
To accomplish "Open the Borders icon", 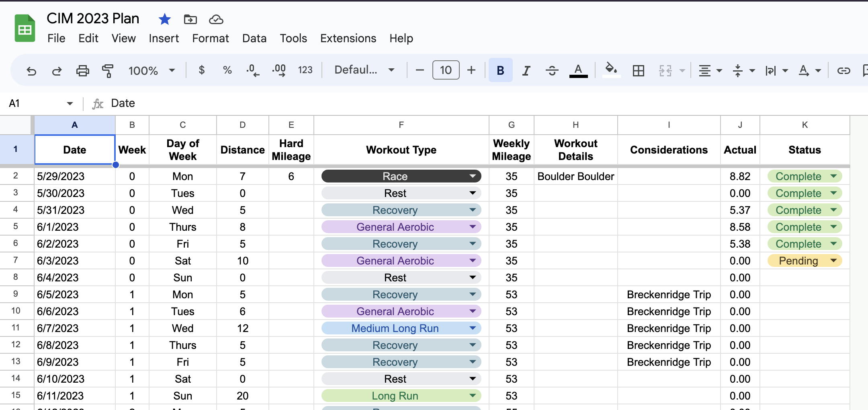I will click(x=638, y=70).
